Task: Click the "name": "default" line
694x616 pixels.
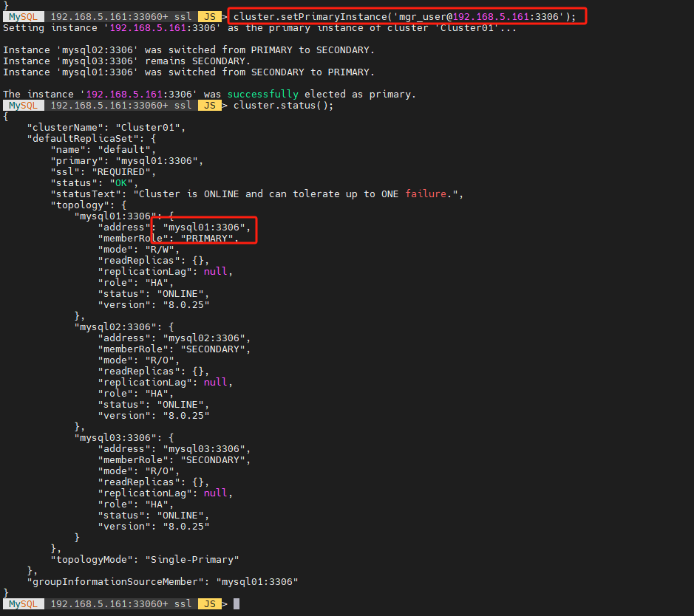Action: click(x=103, y=150)
